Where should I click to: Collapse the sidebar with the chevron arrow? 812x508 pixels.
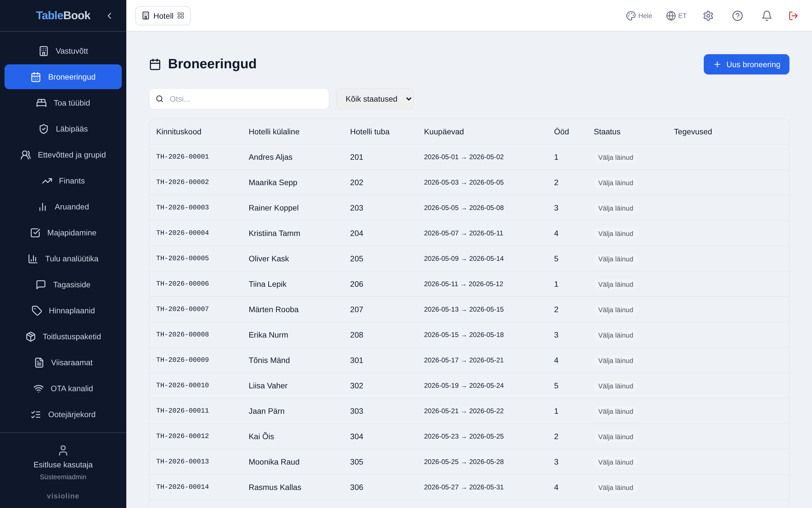coord(109,16)
